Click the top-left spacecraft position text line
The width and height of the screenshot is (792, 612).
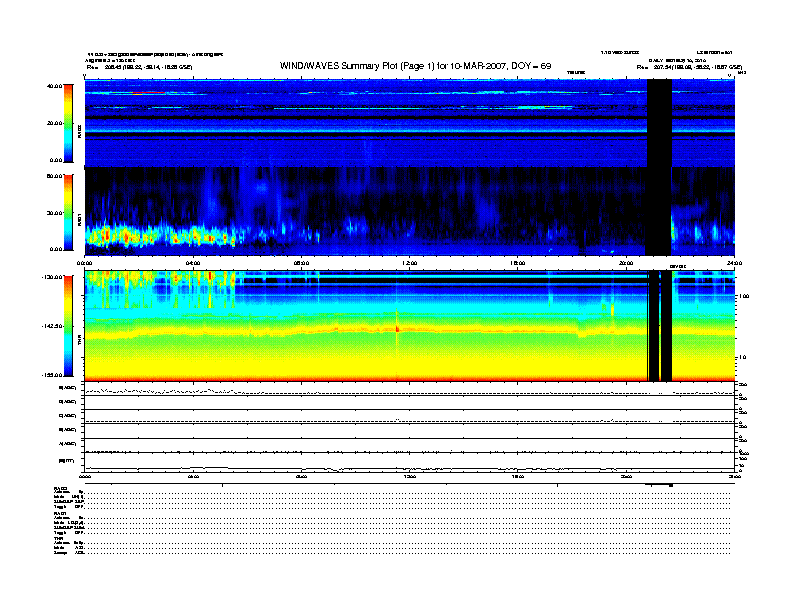coord(139,67)
